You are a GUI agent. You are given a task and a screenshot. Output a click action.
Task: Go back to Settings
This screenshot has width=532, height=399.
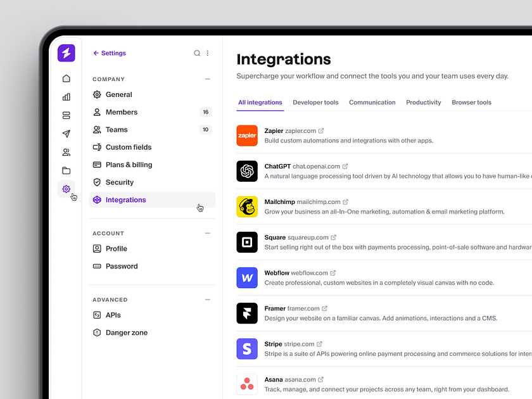click(x=109, y=53)
